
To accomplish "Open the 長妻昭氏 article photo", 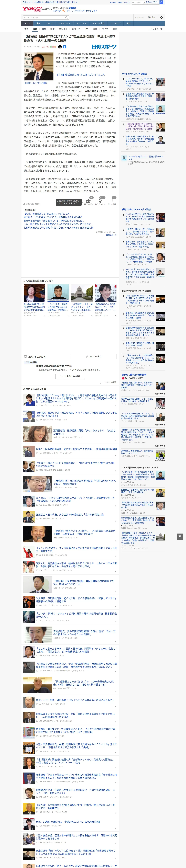I will 39,66.
